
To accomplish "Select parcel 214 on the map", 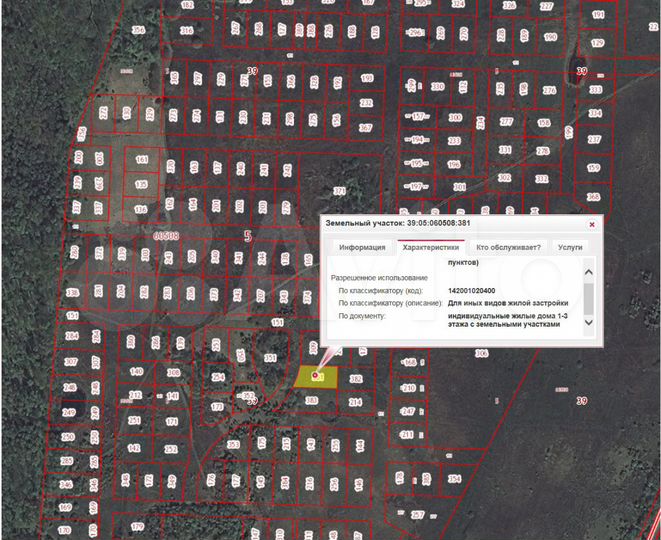I will pyautogui.click(x=355, y=401).
